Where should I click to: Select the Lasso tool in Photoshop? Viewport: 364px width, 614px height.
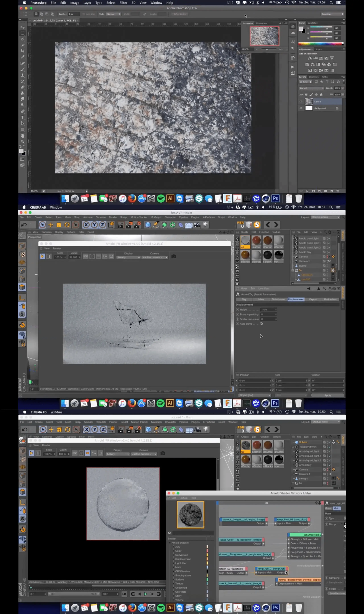coord(23,39)
